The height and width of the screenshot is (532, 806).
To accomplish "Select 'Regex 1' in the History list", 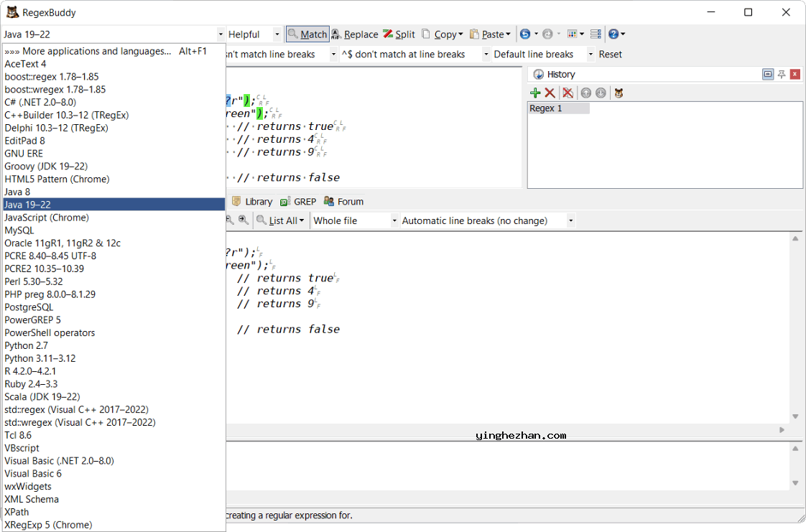I will point(559,108).
